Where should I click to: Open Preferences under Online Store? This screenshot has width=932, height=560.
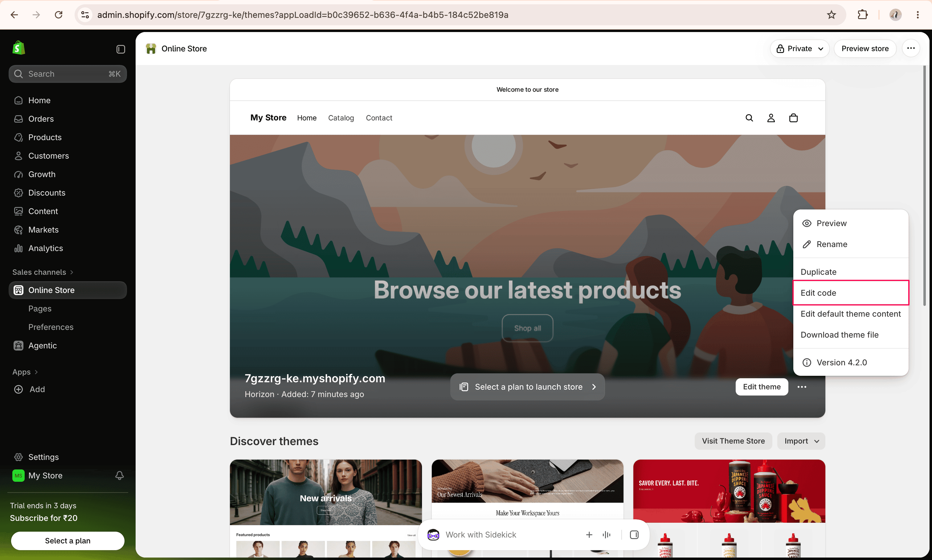point(51,327)
